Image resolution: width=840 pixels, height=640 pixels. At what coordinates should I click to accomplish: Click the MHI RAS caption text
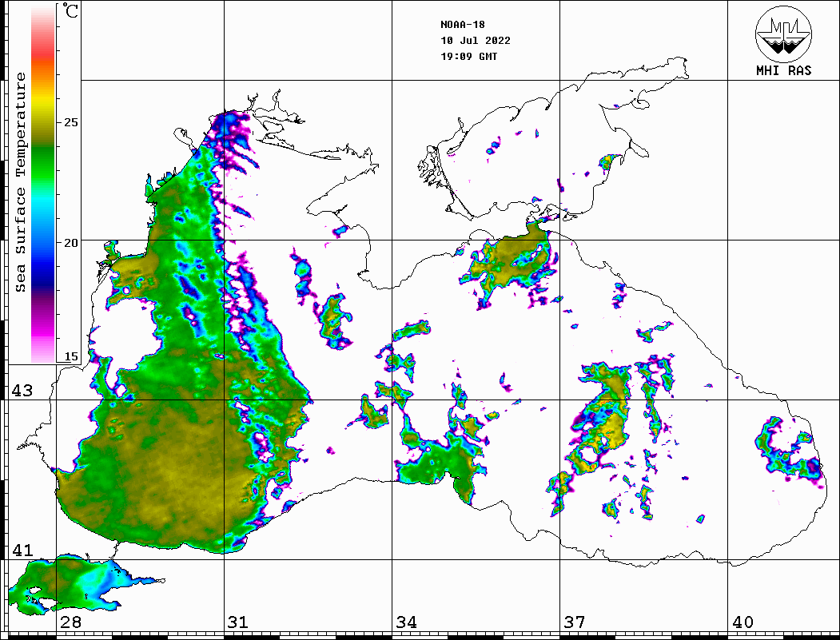click(x=783, y=70)
